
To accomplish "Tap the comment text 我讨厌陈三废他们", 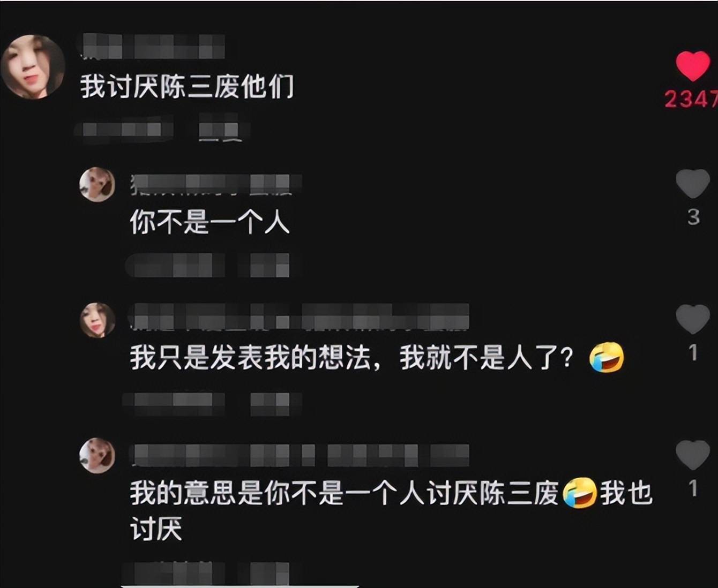I will pyautogui.click(x=187, y=86).
